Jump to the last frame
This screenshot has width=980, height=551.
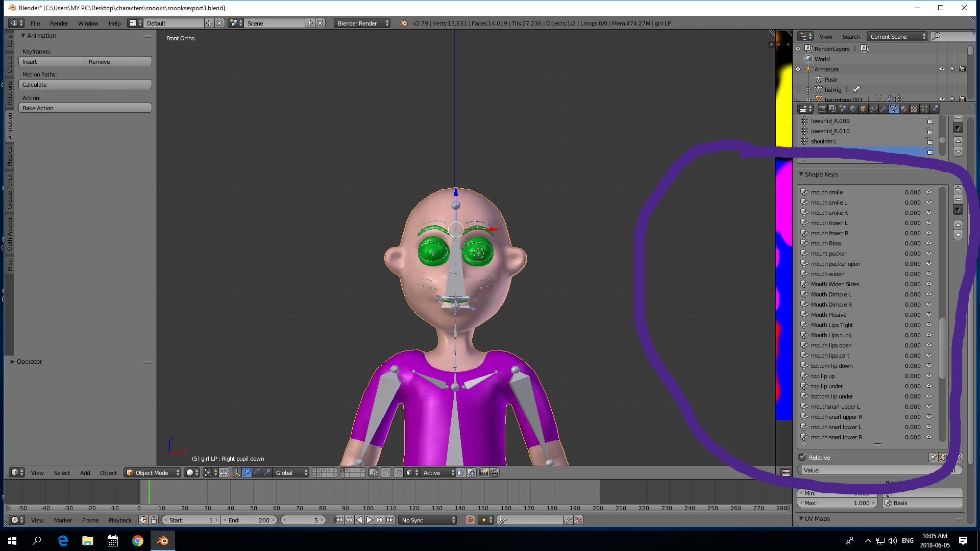coord(390,520)
